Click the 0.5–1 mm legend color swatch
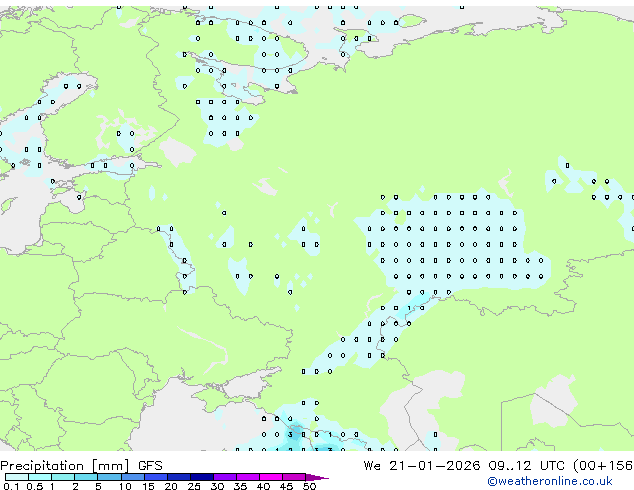634x490 pixels. click(40, 477)
